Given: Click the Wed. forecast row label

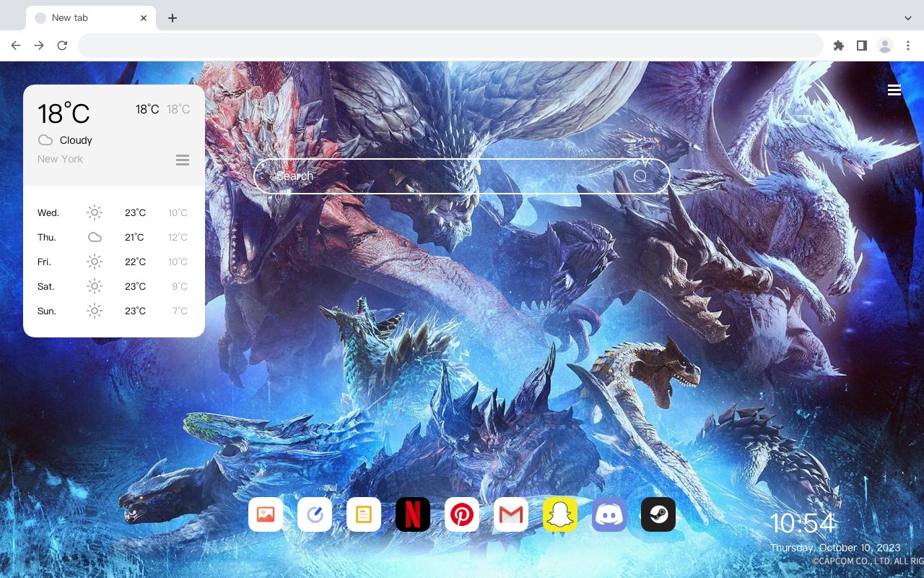Looking at the screenshot, I should tap(48, 212).
